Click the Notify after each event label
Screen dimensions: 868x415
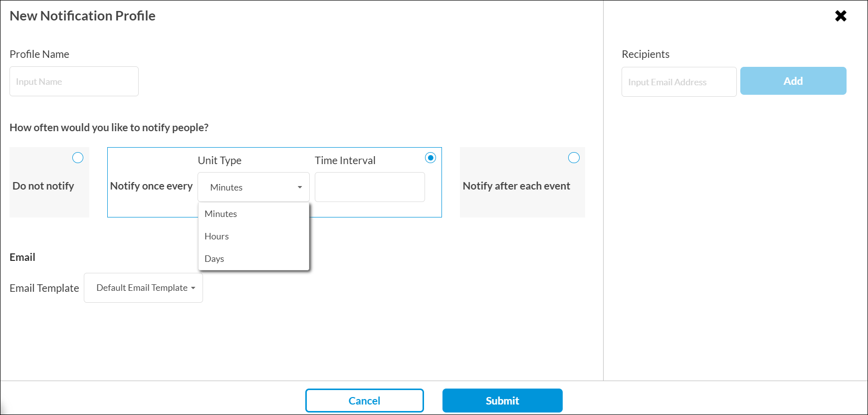pyautogui.click(x=516, y=186)
